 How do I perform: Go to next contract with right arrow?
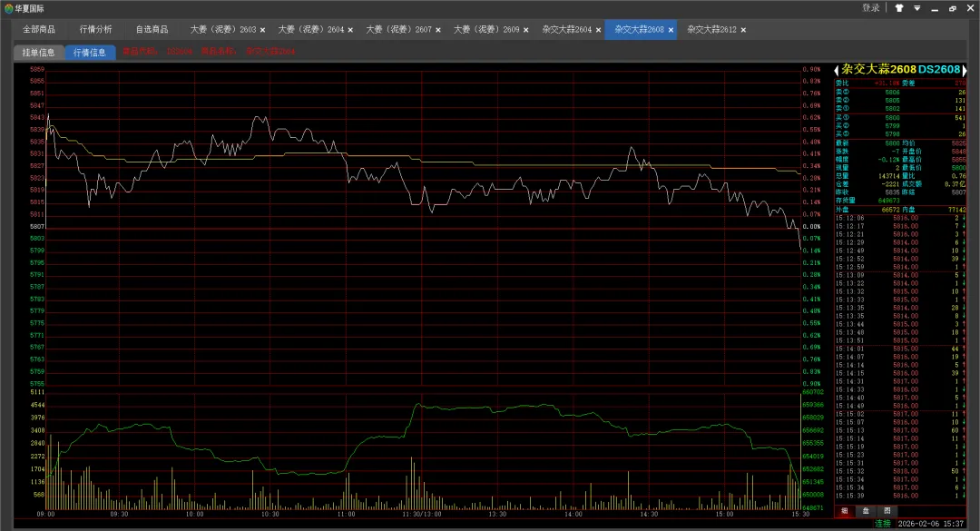[x=965, y=70]
